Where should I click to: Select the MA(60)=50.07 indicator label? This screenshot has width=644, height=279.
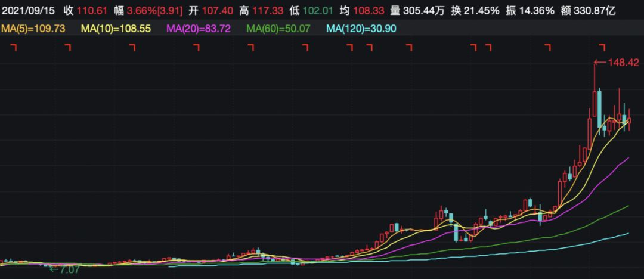click(x=278, y=29)
